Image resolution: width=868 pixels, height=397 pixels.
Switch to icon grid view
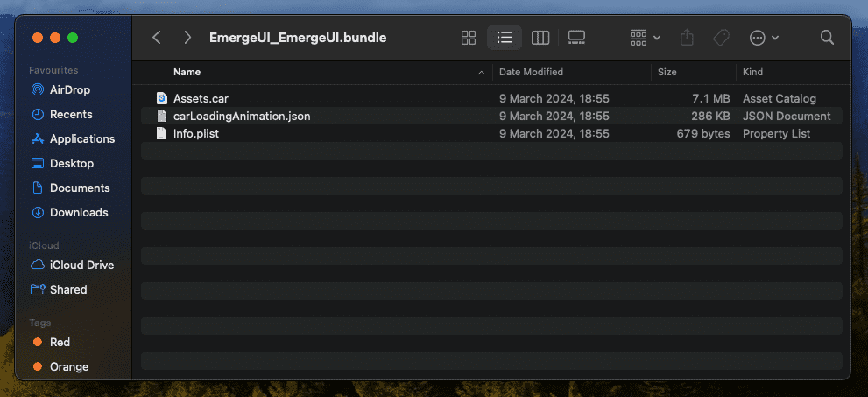pos(469,38)
